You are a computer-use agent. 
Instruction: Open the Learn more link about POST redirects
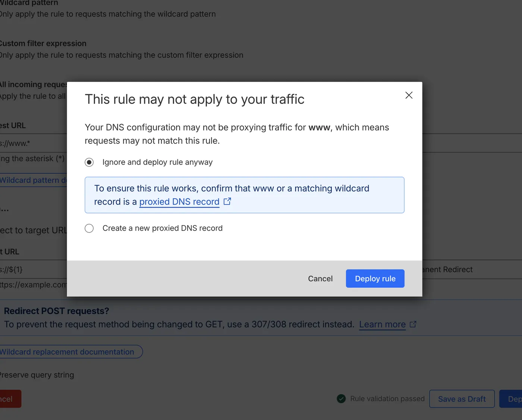382,324
